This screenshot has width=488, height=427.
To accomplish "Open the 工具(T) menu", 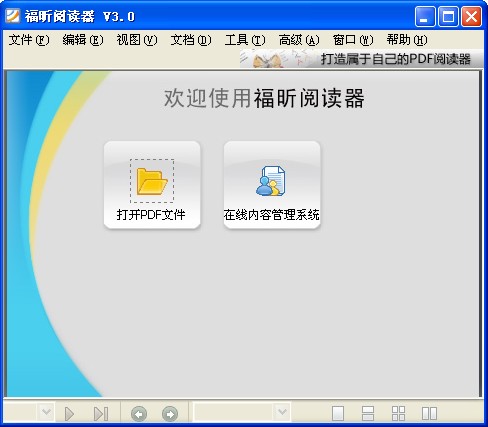I will click(245, 40).
